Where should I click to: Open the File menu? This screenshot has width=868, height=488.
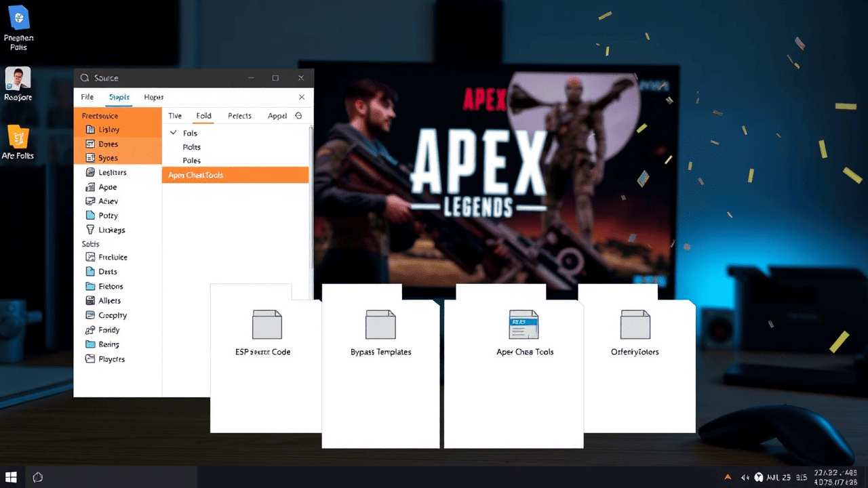[x=87, y=97]
